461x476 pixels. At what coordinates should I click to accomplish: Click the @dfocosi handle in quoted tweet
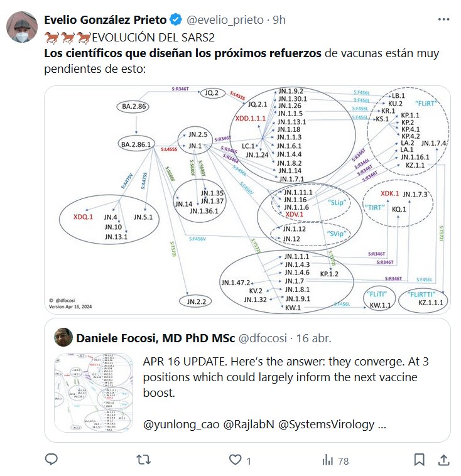tap(263, 338)
